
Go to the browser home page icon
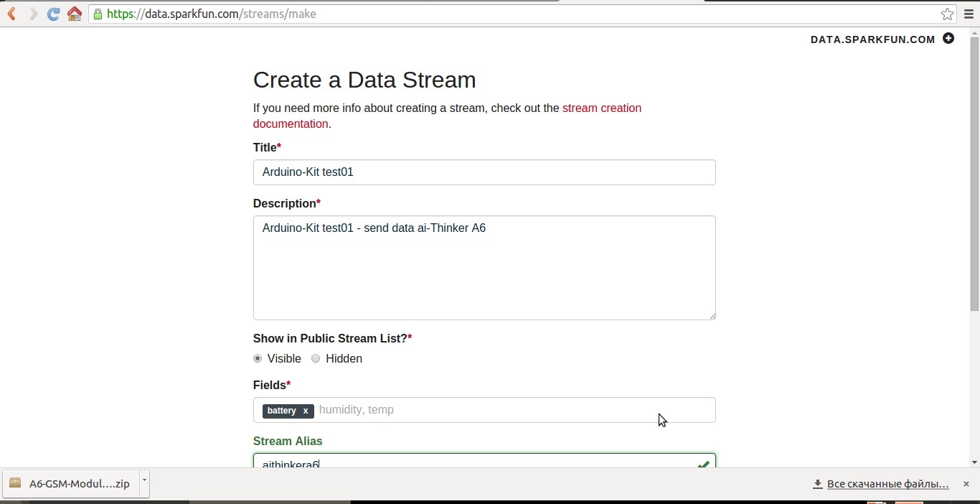74,14
